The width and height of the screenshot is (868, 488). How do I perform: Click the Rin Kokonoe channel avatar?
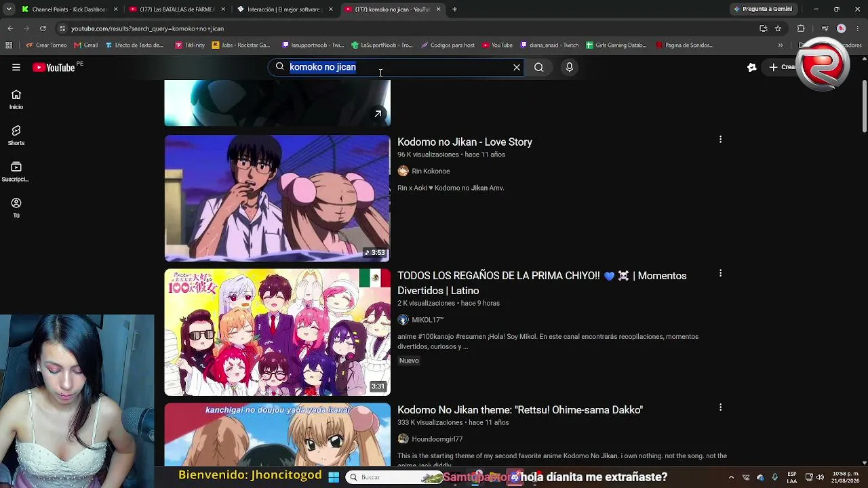point(403,171)
